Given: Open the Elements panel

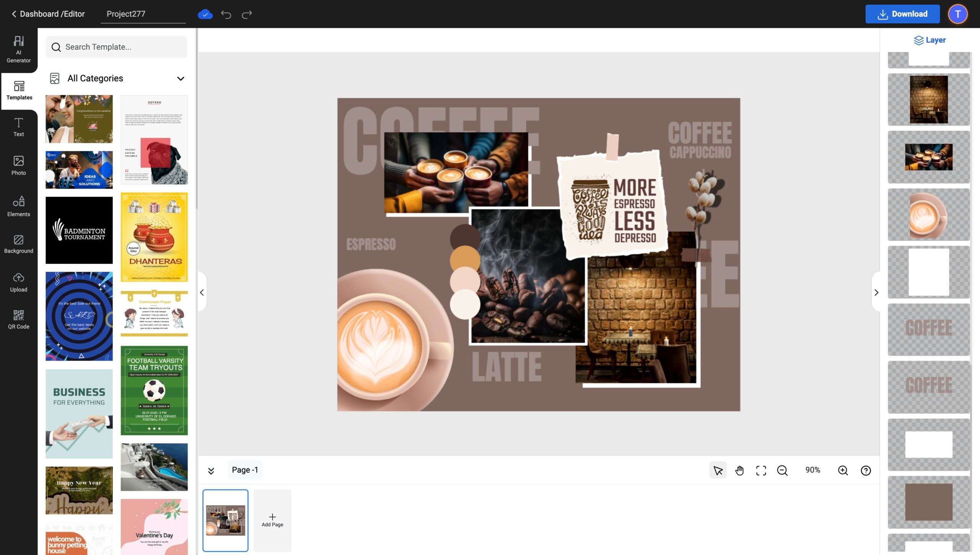Looking at the screenshot, I should pos(18,206).
